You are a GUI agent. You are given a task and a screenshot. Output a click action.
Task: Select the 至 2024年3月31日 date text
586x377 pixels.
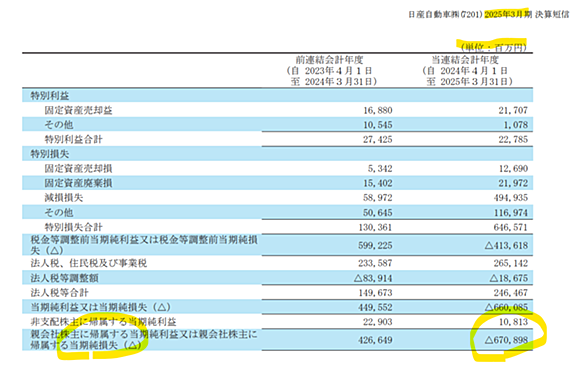[333, 81]
